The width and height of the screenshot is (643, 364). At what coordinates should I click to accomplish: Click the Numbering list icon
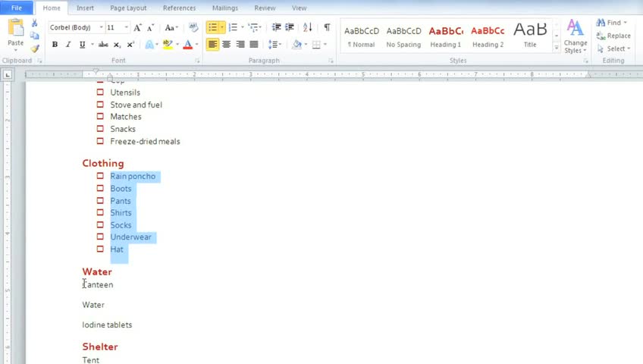[x=233, y=27]
